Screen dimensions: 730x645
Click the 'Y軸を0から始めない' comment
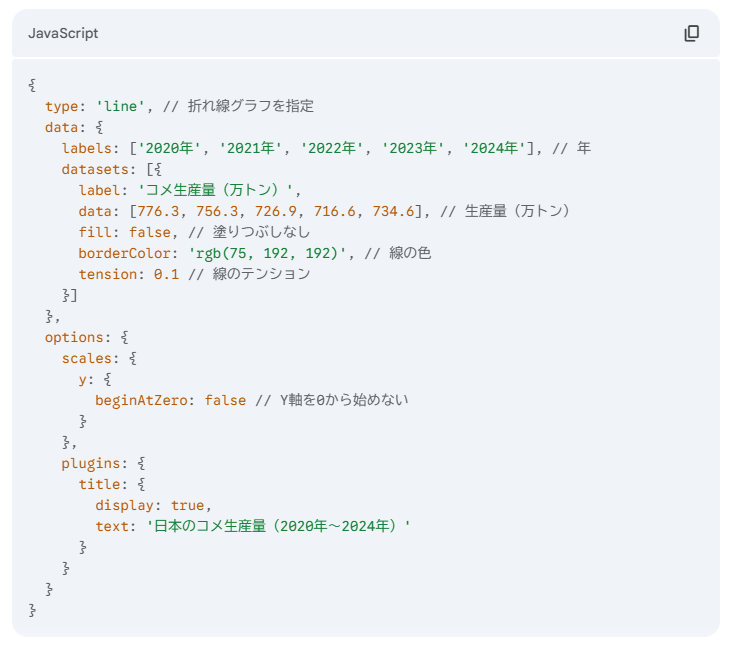click(334, 400)
